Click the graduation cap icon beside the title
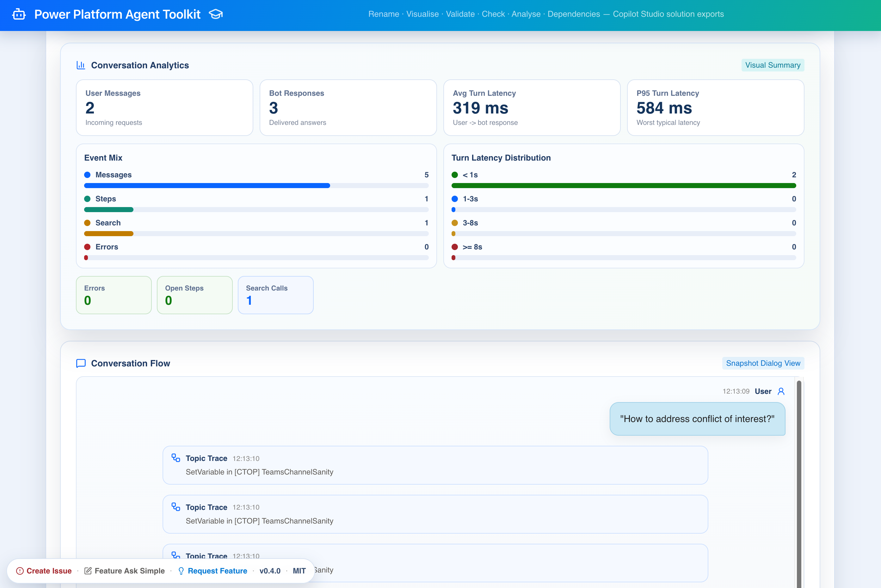 (x=216, y=14)
